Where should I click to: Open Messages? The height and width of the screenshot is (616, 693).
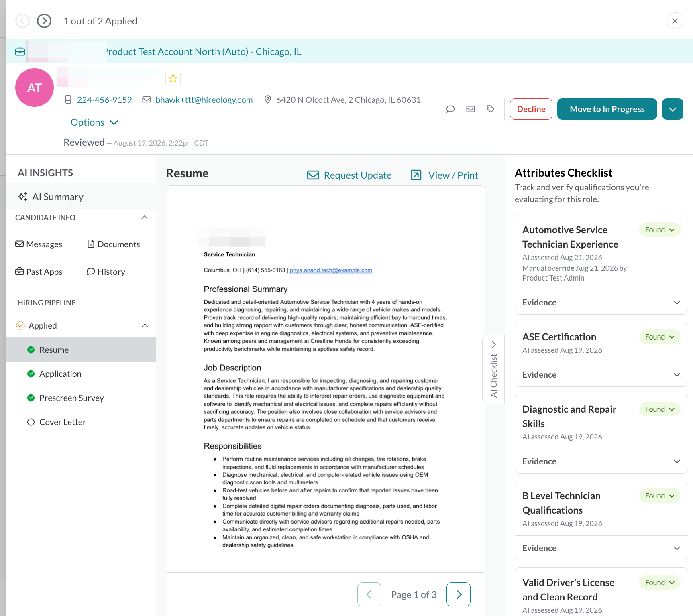pos(39,244)
